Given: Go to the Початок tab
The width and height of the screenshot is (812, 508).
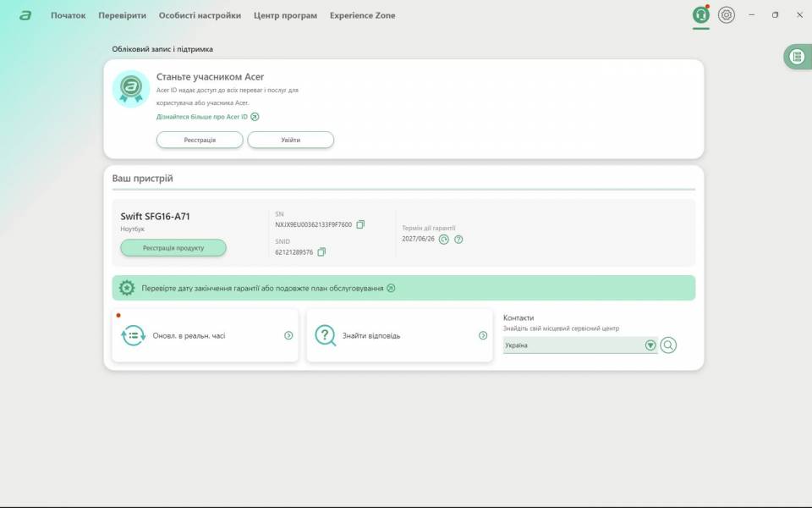Looking at the screenshot, I should pos(69,15).
